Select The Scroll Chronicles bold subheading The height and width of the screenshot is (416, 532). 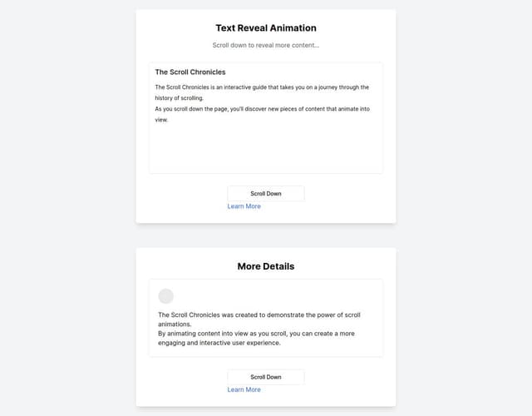(x=190, y=72)
